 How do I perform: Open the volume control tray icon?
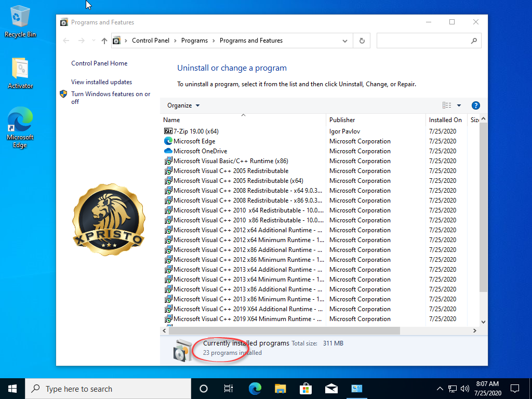[x=465, y=389]
